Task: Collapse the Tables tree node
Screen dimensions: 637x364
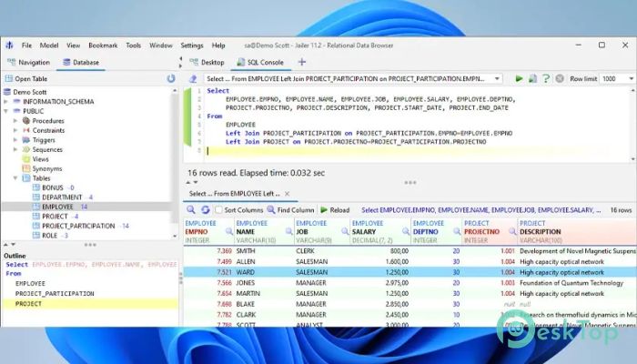Action: click(x=15, y=178)
